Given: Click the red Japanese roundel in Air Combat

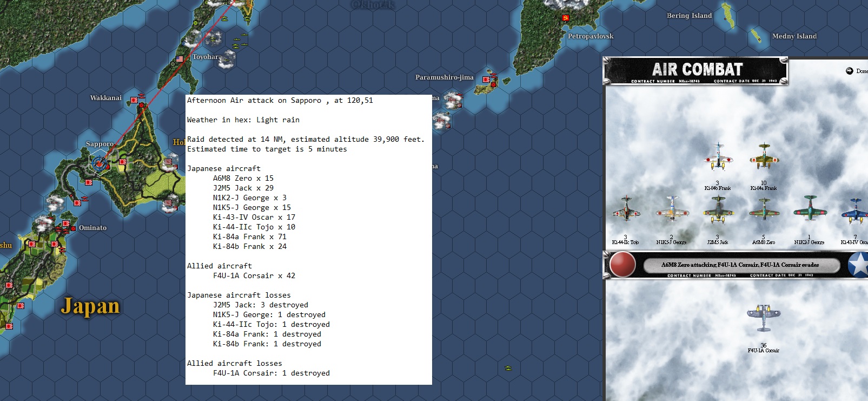Looking at the screenshot, I should click(622, 265).
